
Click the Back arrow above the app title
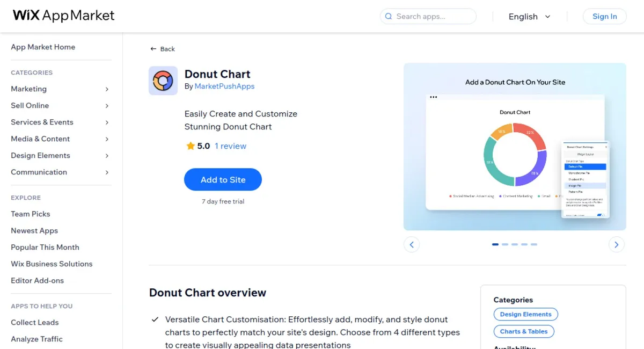(153, 48)
